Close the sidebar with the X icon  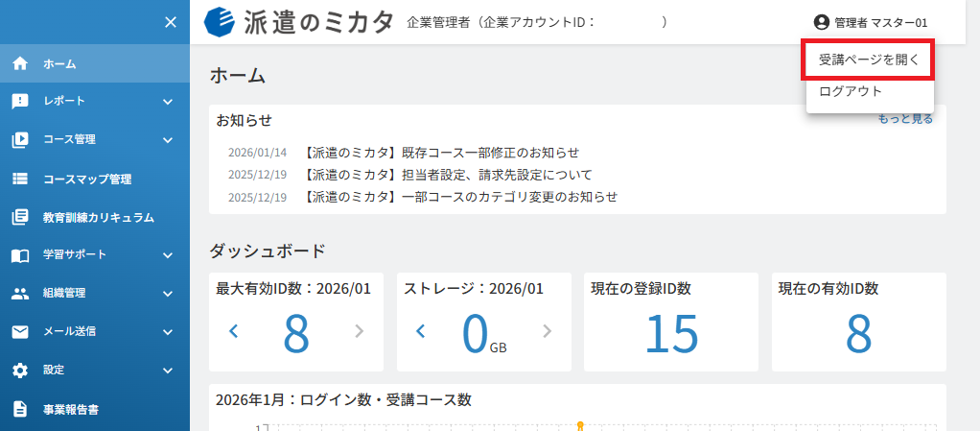click(x=170, y=22)
